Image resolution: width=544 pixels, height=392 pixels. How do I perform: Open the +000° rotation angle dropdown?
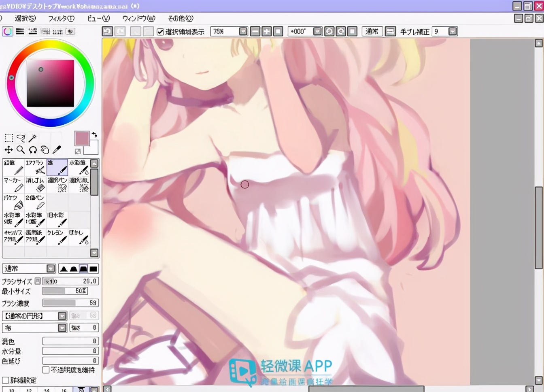click(x=318, y=32)
